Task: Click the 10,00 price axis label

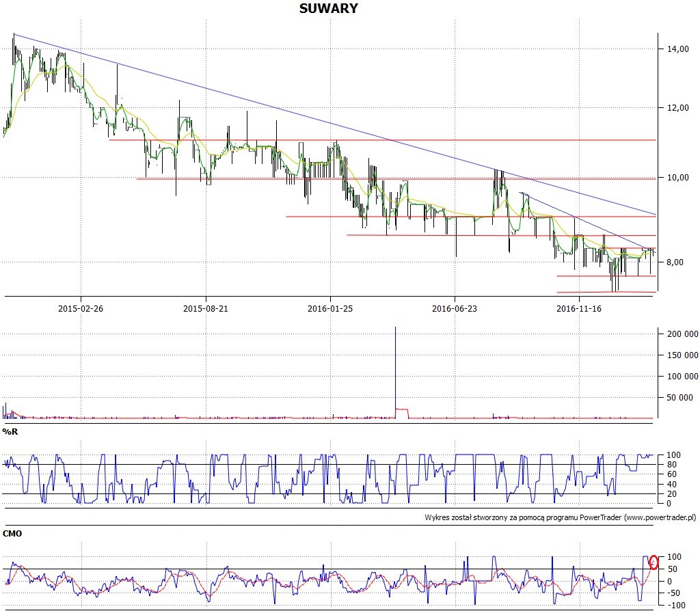Action: coord(678,178)
